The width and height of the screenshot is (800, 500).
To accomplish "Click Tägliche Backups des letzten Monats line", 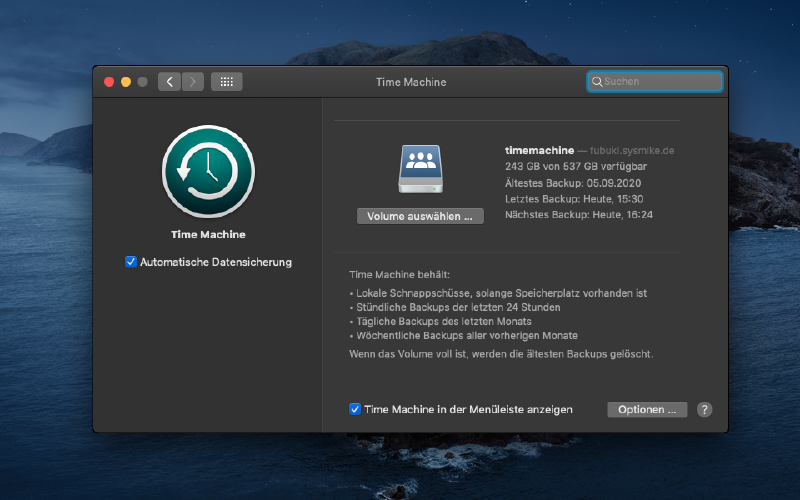I will point(440,321).
